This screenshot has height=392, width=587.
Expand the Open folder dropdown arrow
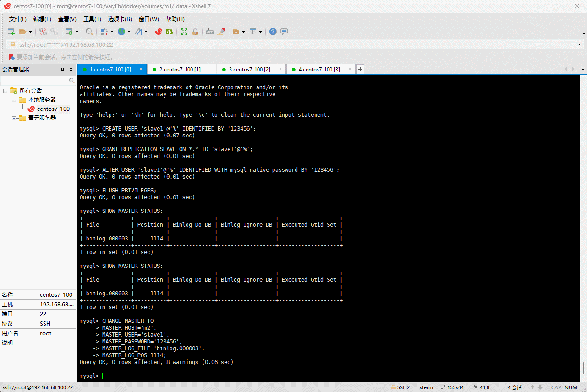[30, 32]
